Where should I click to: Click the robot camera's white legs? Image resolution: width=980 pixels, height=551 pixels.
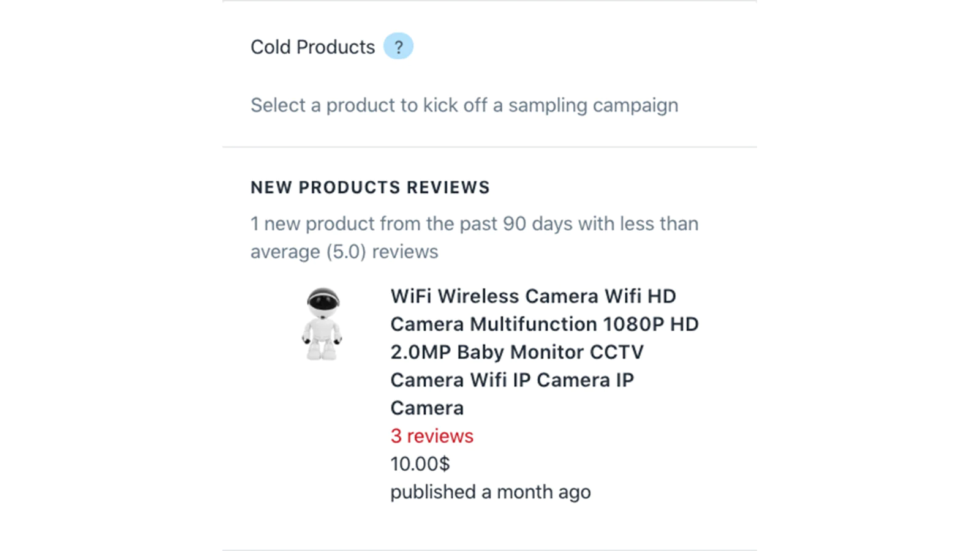[322, 350]
